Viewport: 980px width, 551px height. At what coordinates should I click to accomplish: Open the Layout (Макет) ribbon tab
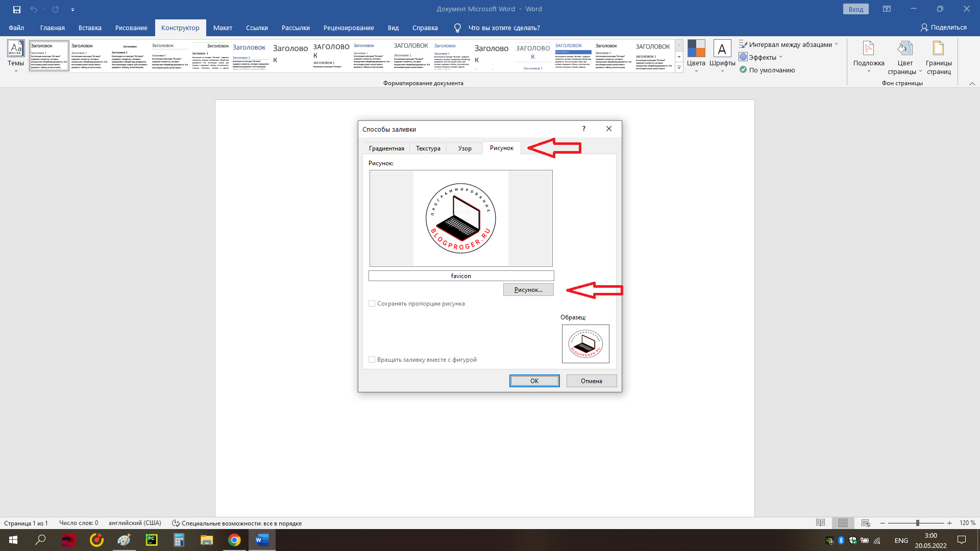[x=223, y=28]
